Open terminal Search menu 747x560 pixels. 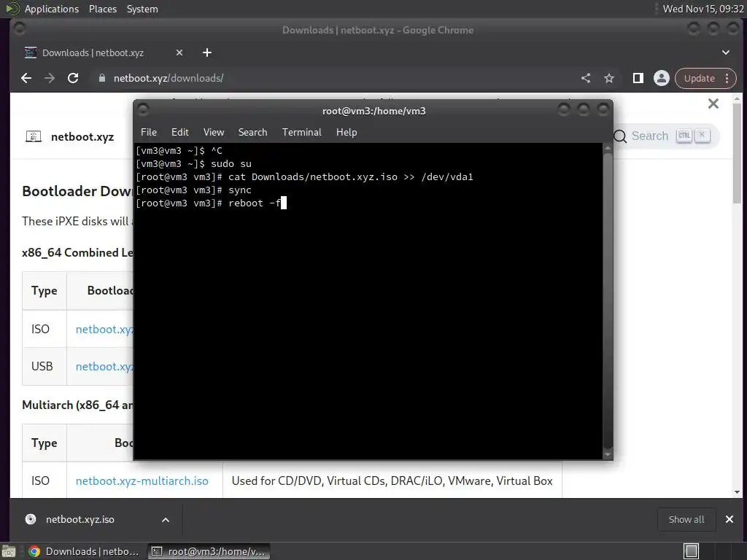[252, 133]
